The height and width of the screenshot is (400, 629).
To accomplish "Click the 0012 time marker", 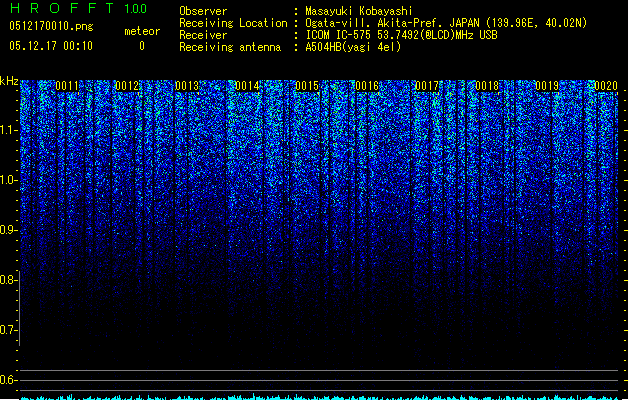I will 127,86.
